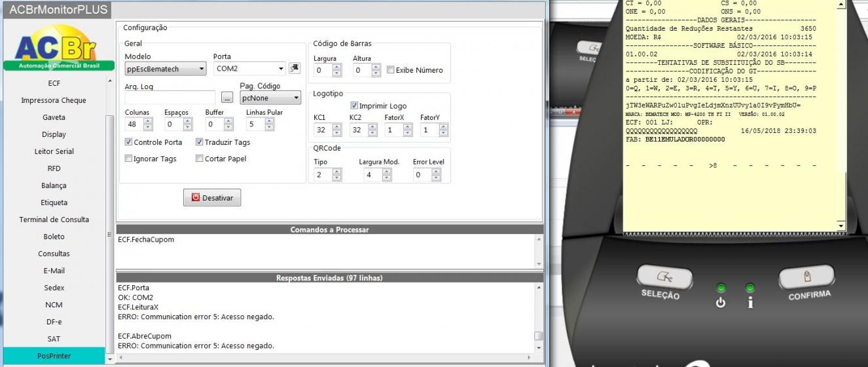Select the PosPrinter sidebar entry
Screen dimensions: 868x367
[54, 356]
